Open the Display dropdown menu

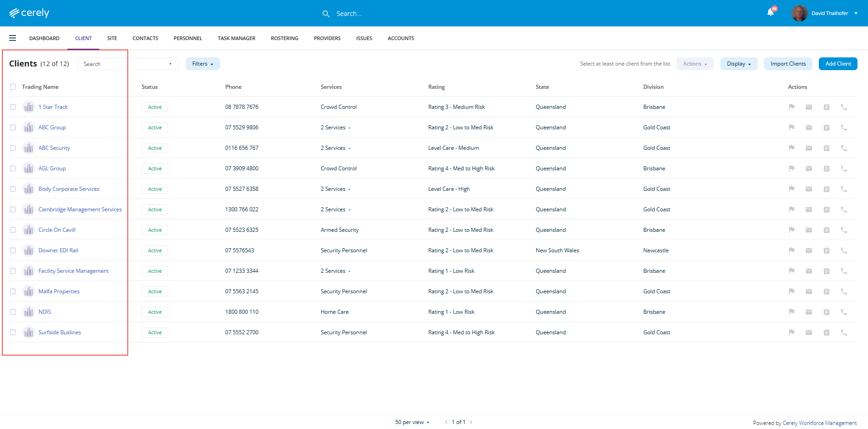click(739, 64)
